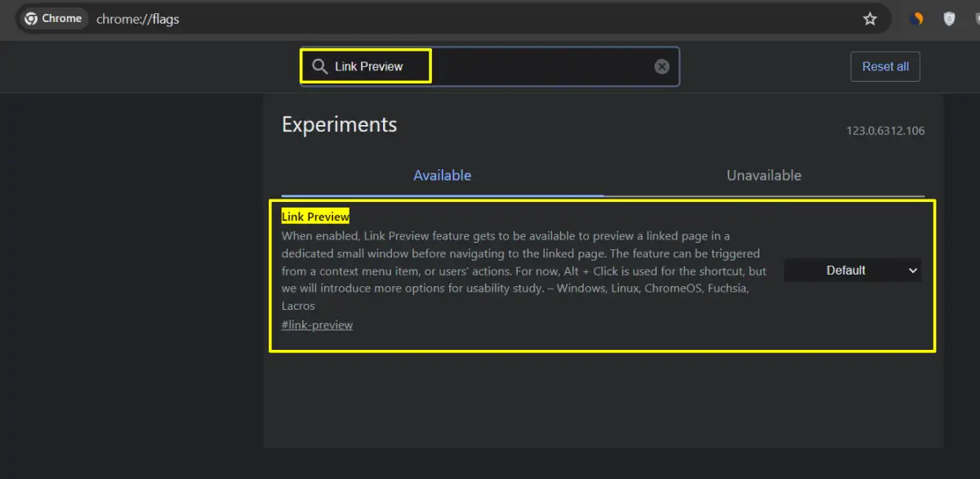Image resolution: width=980 pixels, height=479 pixels.
Task: Click the shield extension icon
Action: click(949, 18)
